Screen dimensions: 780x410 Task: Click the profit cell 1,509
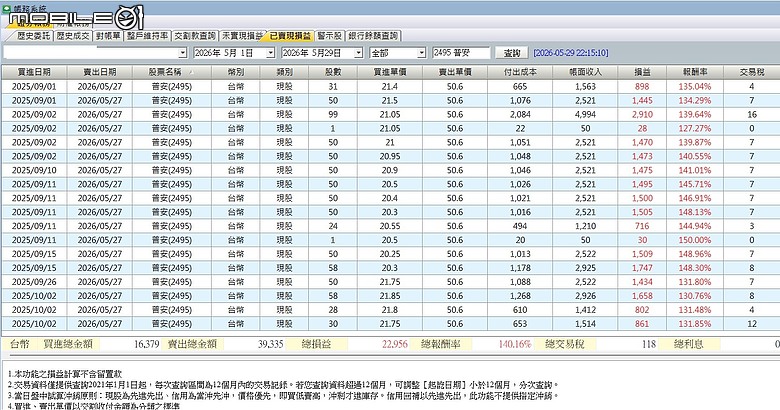642,254
